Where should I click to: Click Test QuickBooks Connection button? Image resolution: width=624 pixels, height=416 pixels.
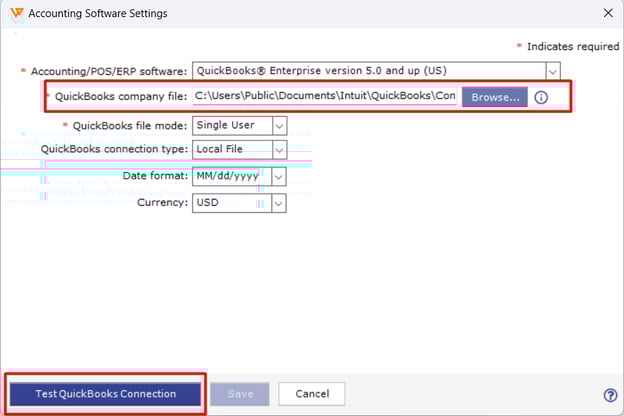click(x=105, y=394)
